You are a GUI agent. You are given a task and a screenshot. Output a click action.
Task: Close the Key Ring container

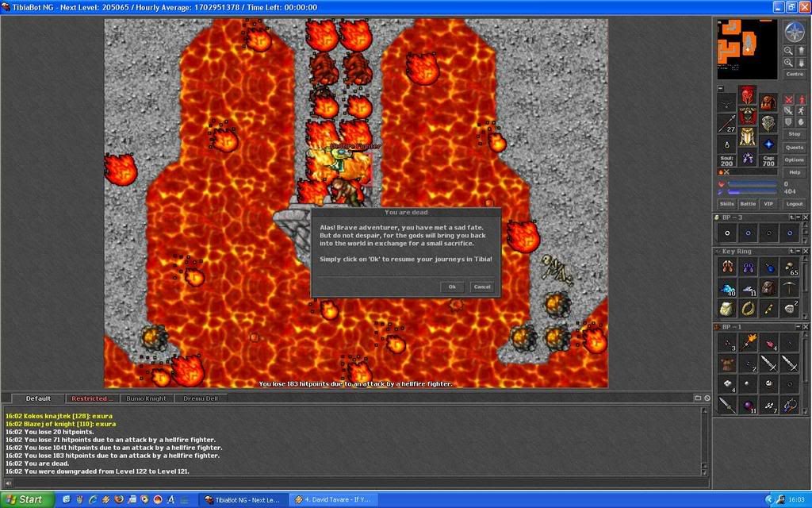coord(806,251)
